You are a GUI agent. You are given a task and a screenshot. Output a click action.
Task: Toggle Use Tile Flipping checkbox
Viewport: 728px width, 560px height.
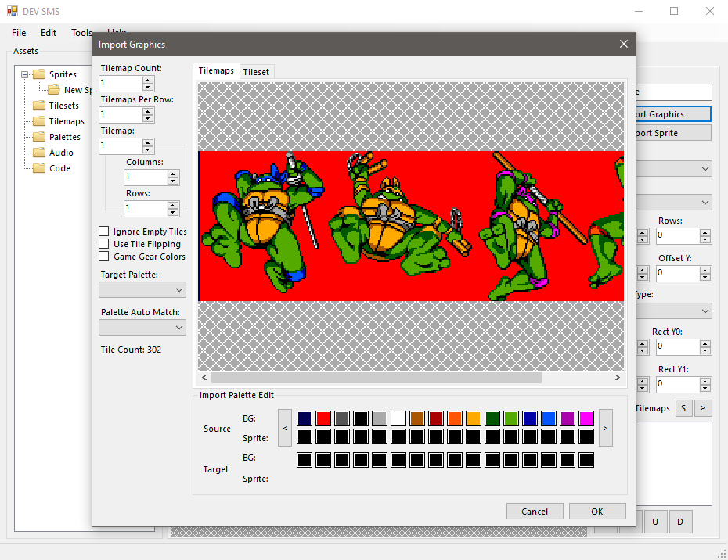[x=104, y=244]
